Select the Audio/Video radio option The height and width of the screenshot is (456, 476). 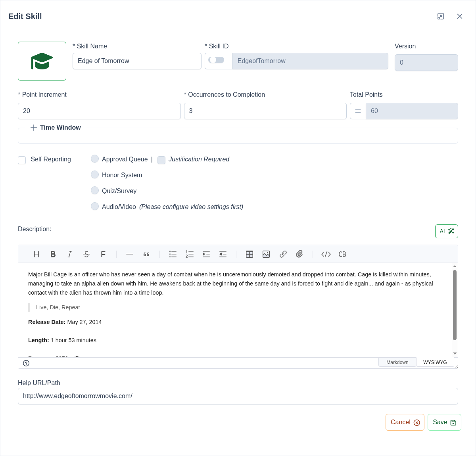coord(95,206)
